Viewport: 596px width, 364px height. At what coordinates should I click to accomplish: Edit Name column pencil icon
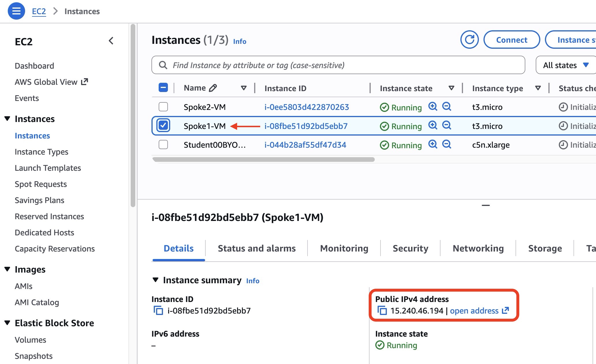[213, 88]
